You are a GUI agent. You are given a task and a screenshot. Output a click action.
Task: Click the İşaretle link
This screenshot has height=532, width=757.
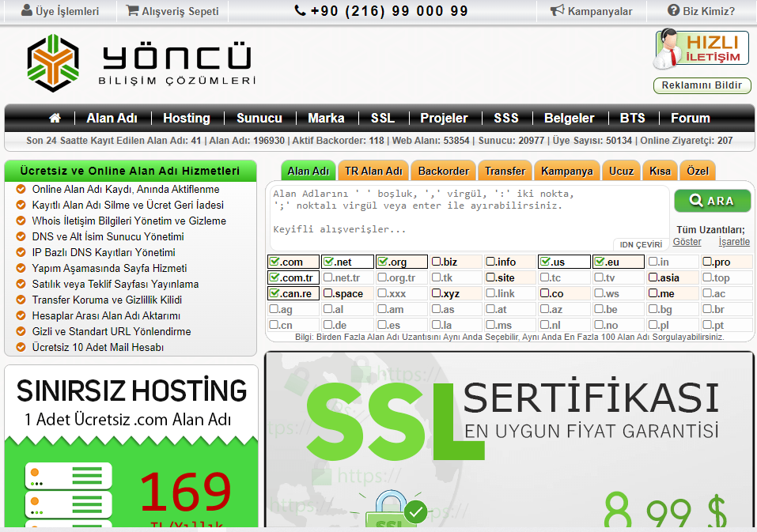pos(734,242)
